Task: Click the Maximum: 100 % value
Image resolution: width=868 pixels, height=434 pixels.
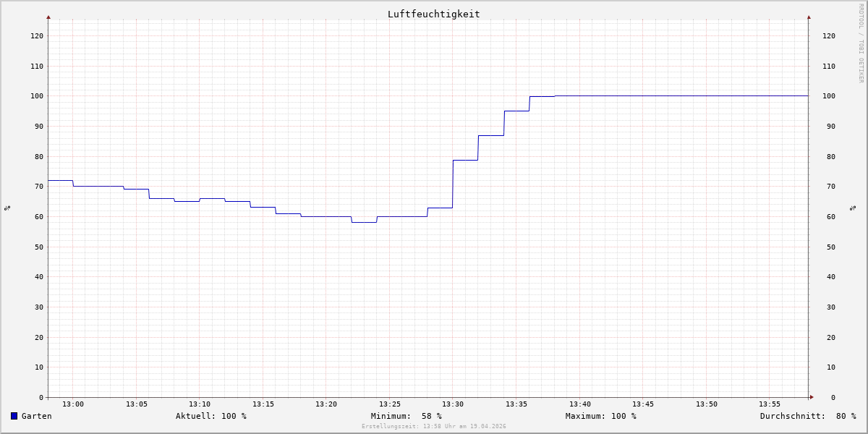Action: (x=600, y=416)
